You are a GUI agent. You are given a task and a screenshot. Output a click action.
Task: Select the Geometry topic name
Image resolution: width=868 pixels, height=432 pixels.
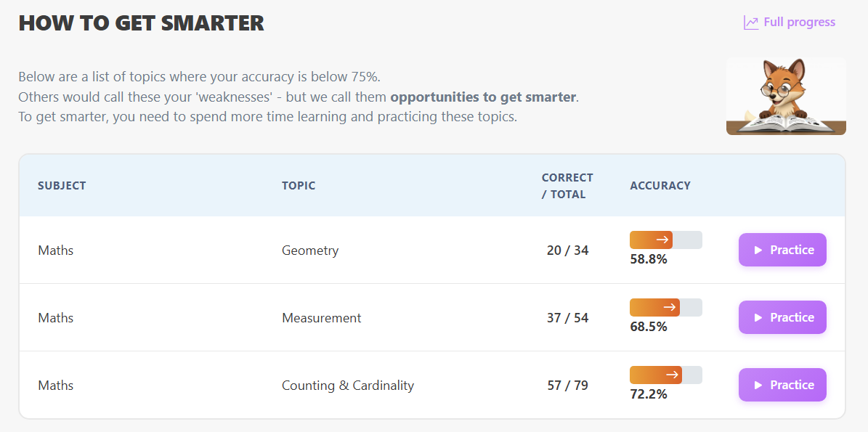click(310, 250)
